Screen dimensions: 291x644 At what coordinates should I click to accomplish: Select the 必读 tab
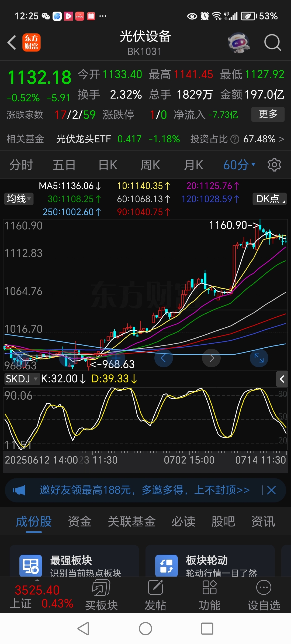[x=183, y=522]
